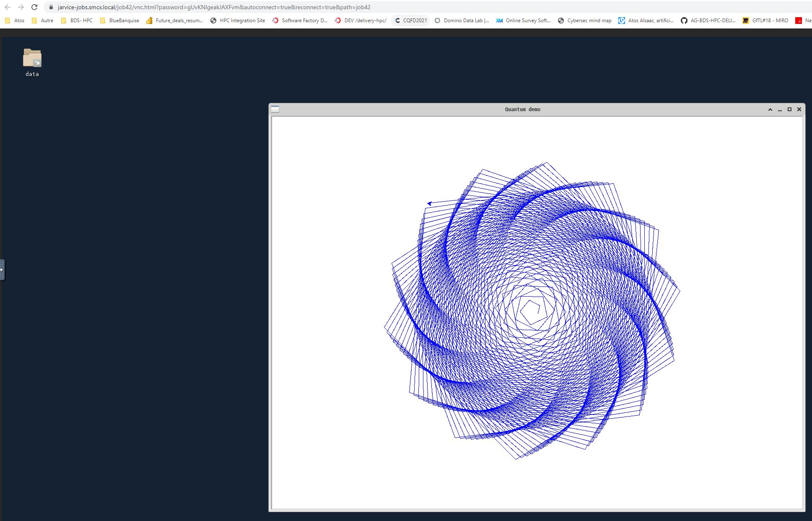Image resolution: width=812 pixels, height=521 pixels.
Task: Click the browser back arrow
Action: click(8, 7)
